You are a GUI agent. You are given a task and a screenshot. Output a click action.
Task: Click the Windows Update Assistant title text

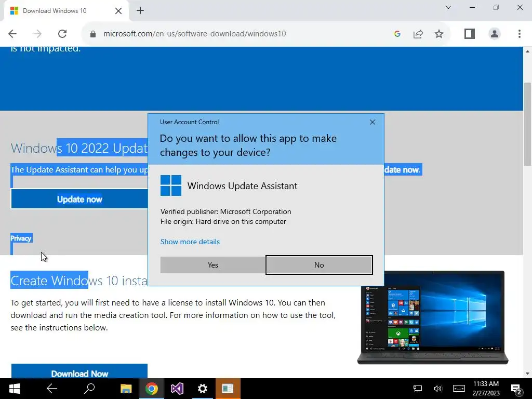click(x=242, y=186)
